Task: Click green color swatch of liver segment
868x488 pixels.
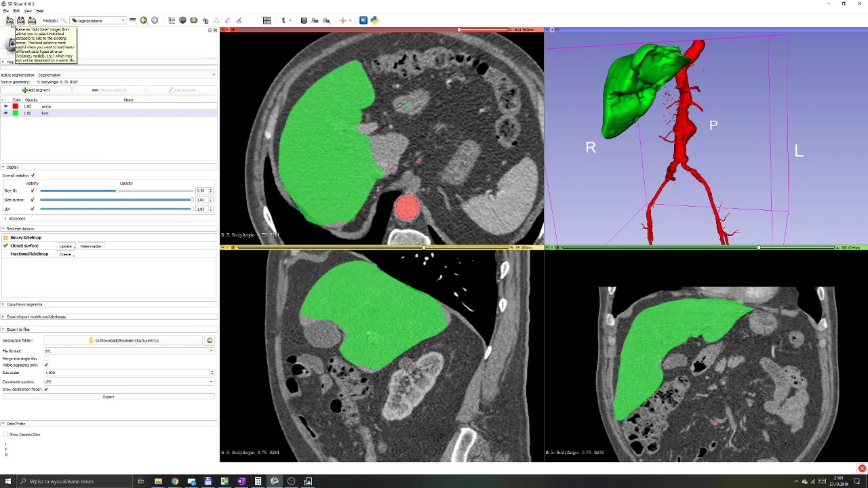Action: click(x=16, y=113)
